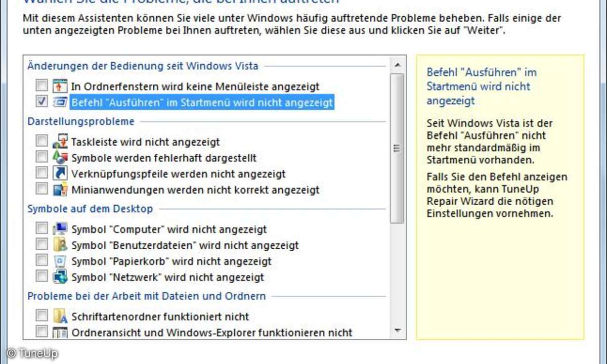Image resolution: width=607 pixels, height=364 pixels.
Task: Click the faulty symbols display icon
Action: [x=60, y=158]
